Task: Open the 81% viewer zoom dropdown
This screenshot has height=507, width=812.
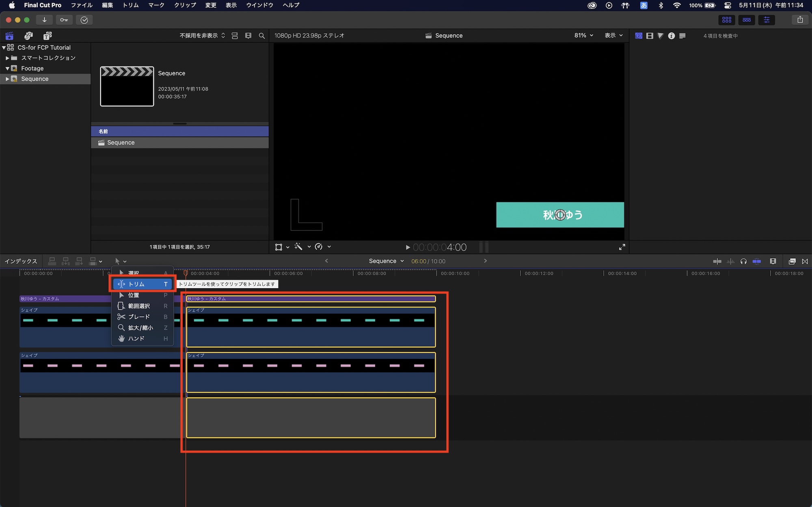Action: (583, 35)
